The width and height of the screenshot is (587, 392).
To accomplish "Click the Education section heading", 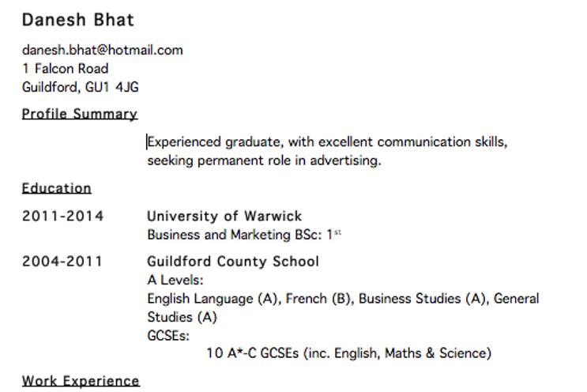I will click(57, 188).
